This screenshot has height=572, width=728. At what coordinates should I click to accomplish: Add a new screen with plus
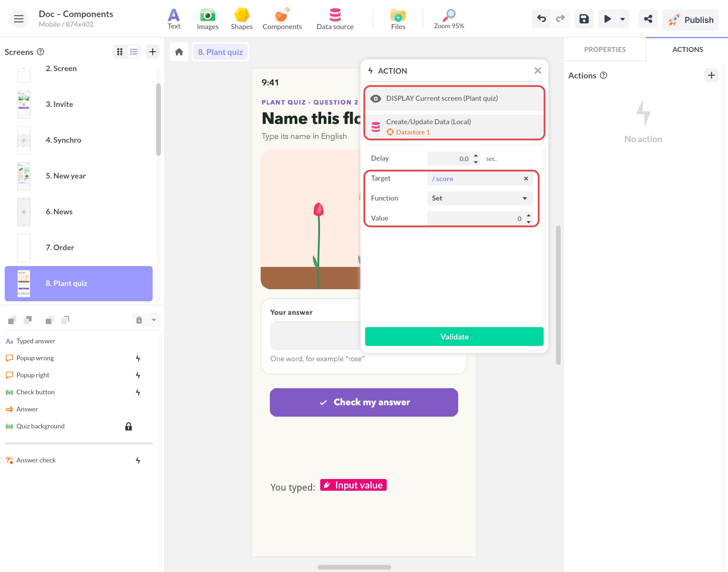[152, 52]
